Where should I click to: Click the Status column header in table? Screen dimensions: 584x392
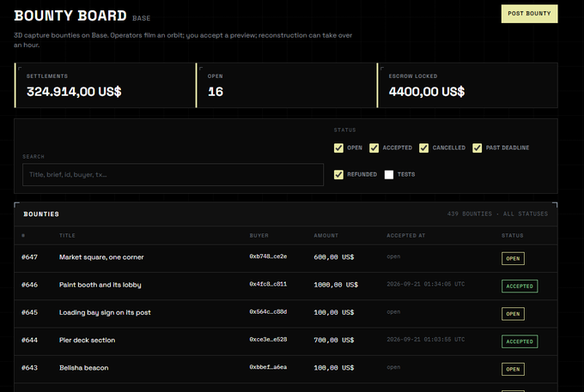point(513,235)
